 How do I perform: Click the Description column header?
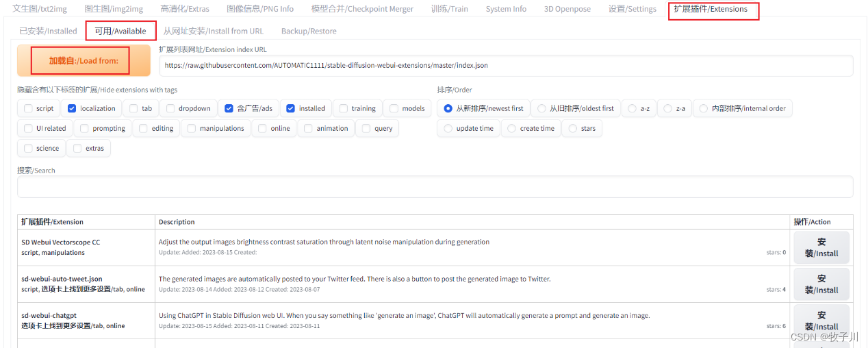click(x=177, y=222)
